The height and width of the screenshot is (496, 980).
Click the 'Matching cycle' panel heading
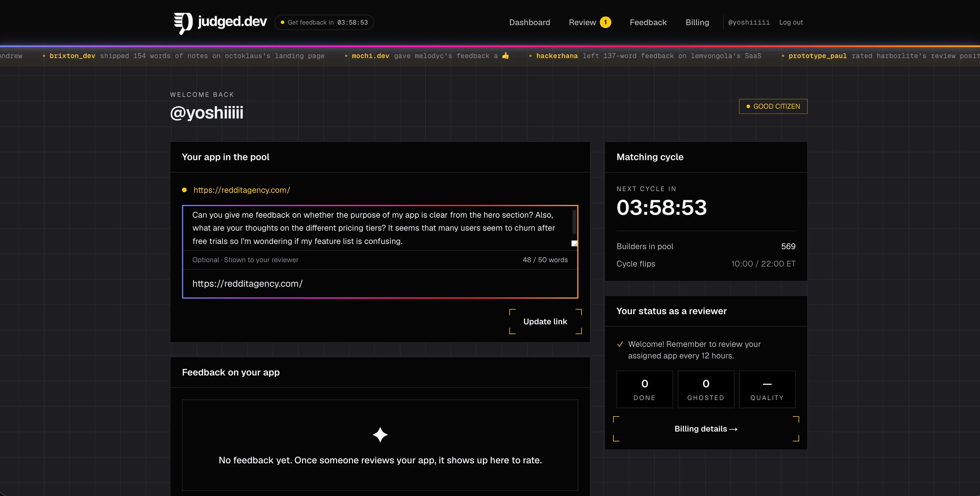[x=650, y=157]
